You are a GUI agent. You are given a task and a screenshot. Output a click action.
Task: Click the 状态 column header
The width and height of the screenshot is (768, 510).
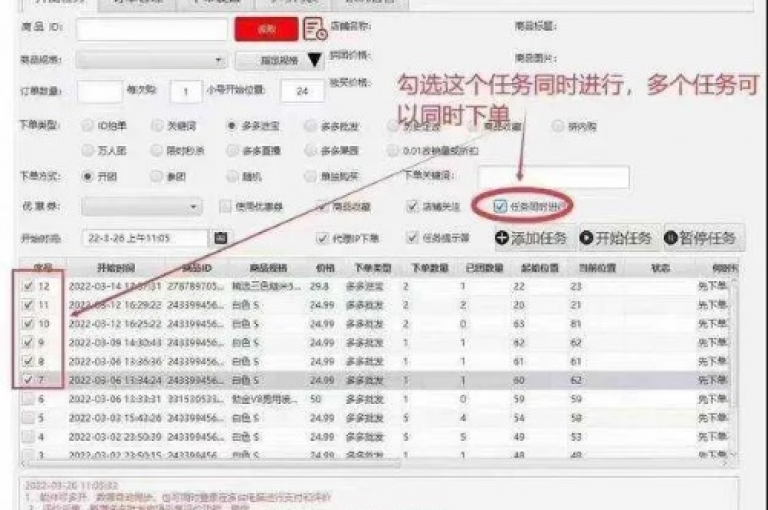(660, 267)
